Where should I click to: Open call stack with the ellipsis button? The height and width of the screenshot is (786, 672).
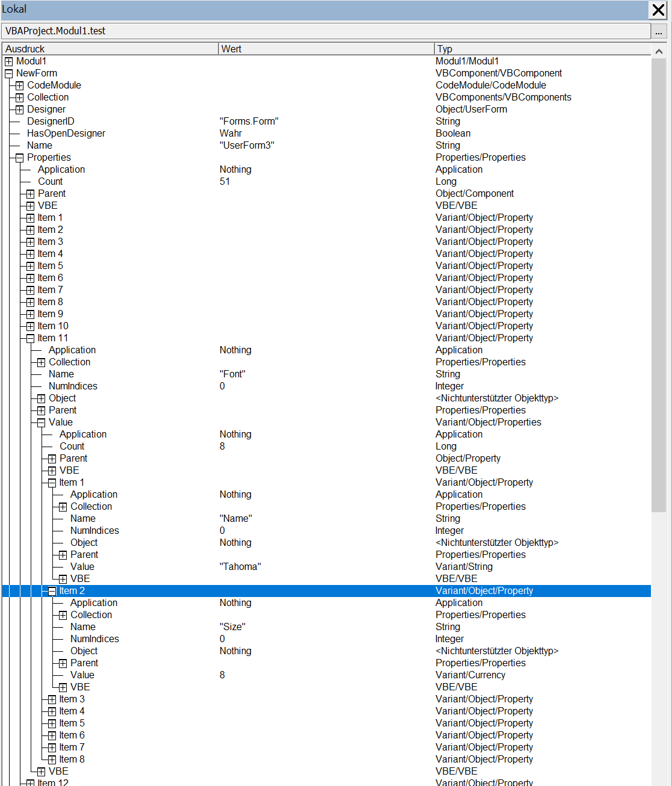click(659, 31)
